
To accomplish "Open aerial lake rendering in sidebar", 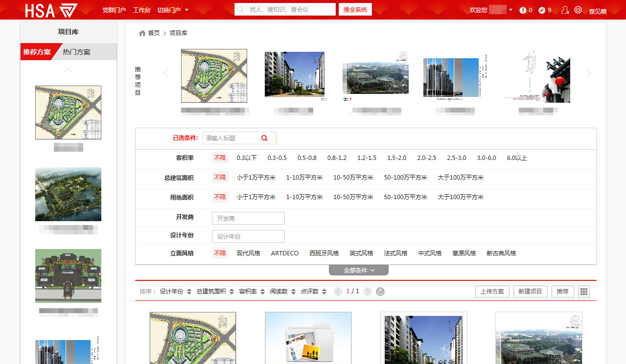I will [68, 194].
